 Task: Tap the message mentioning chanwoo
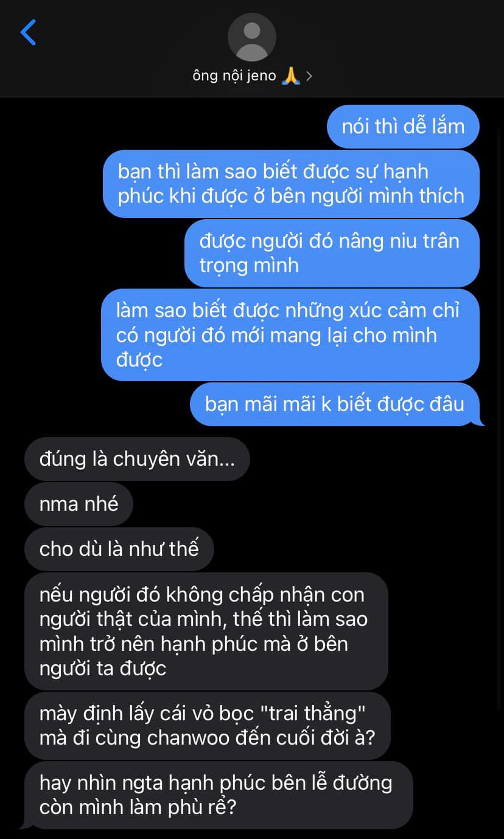[207, 726]
